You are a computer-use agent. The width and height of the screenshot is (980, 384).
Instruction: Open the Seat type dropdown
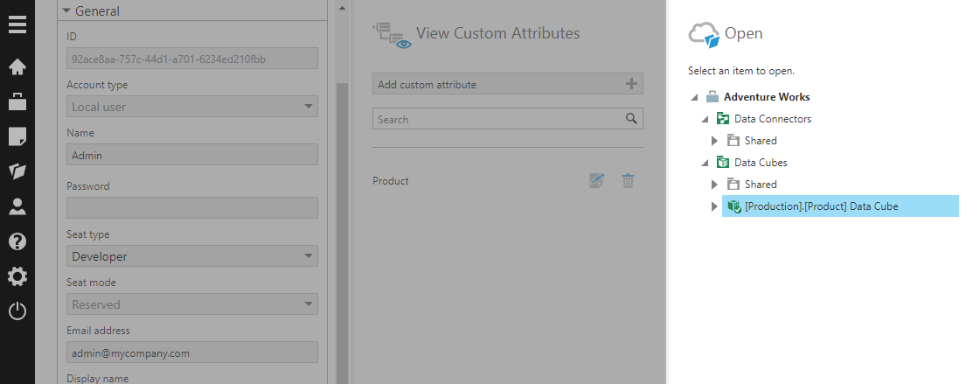pyautogui.click(x=308, y=255)
